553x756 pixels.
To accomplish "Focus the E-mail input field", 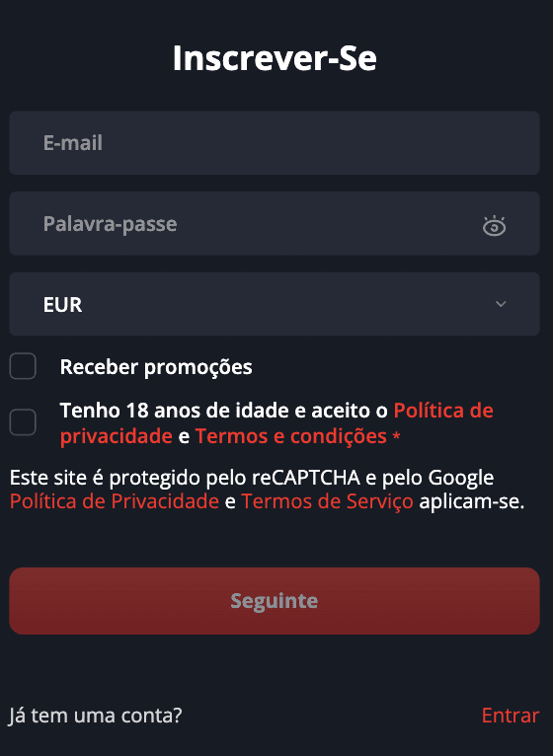I will (x=275, y=143).
